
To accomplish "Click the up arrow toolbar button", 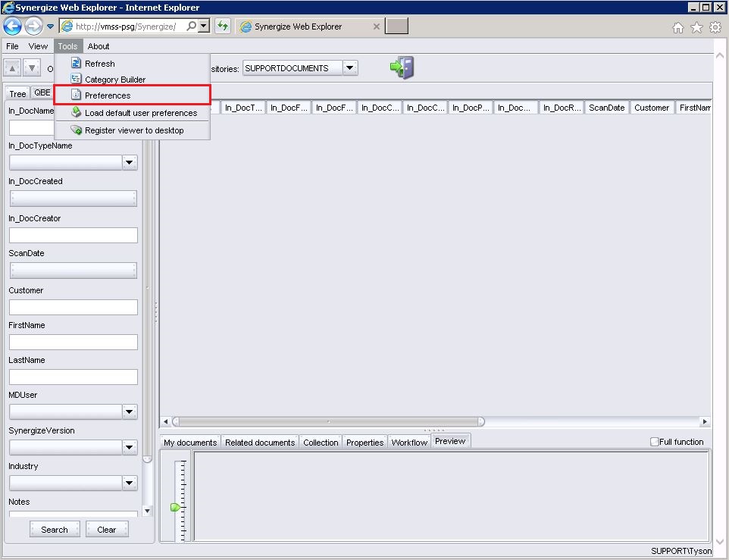I will click(13, 68).
